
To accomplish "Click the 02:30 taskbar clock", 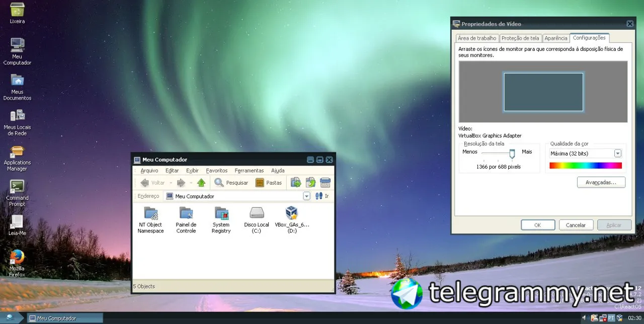I will point(634,318).
